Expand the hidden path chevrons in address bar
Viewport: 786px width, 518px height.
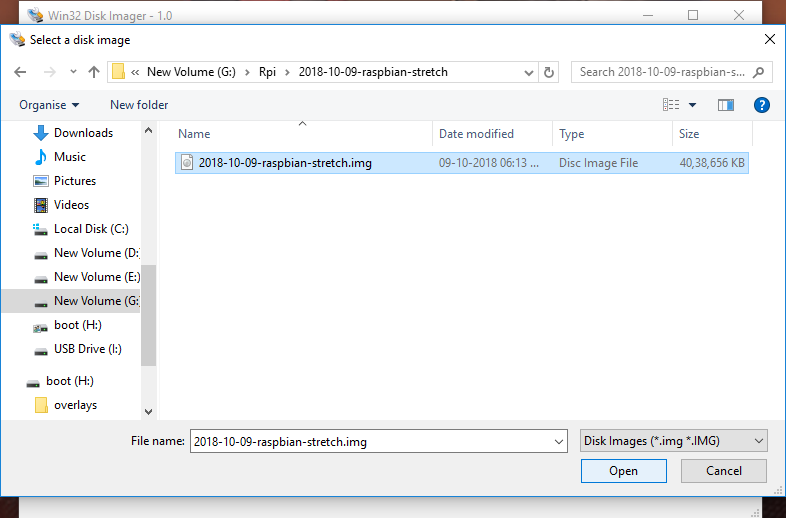135,72
